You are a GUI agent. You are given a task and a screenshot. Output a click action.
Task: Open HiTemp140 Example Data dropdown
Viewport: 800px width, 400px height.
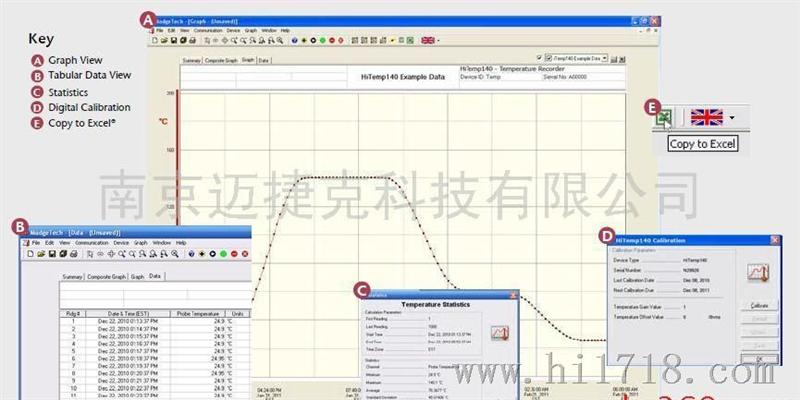pos(605,58)
